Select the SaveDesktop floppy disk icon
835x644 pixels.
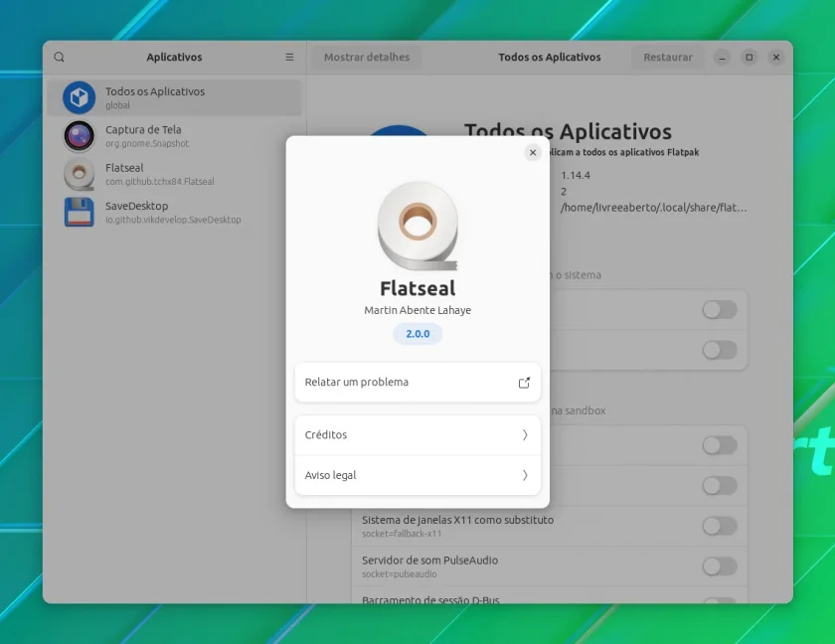click(x=79, y=213)
